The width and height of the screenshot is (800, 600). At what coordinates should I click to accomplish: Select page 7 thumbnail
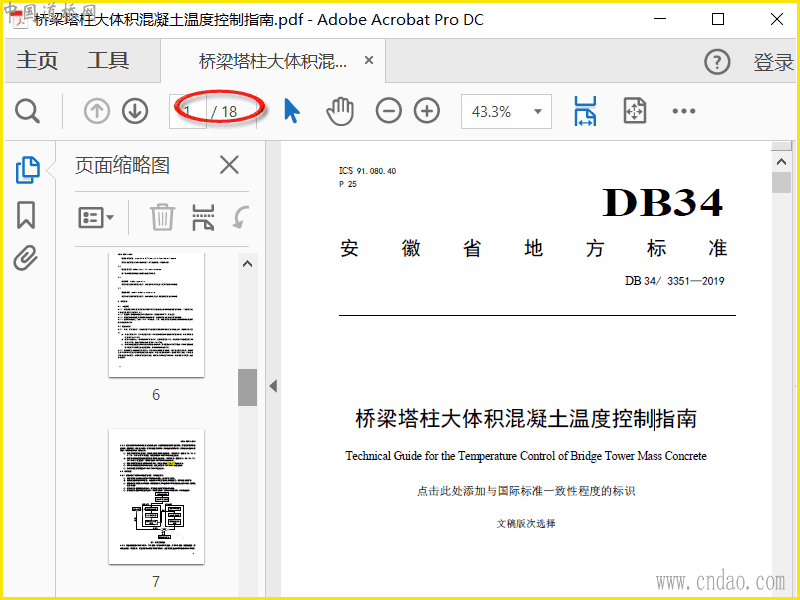[x=156, y=496]
